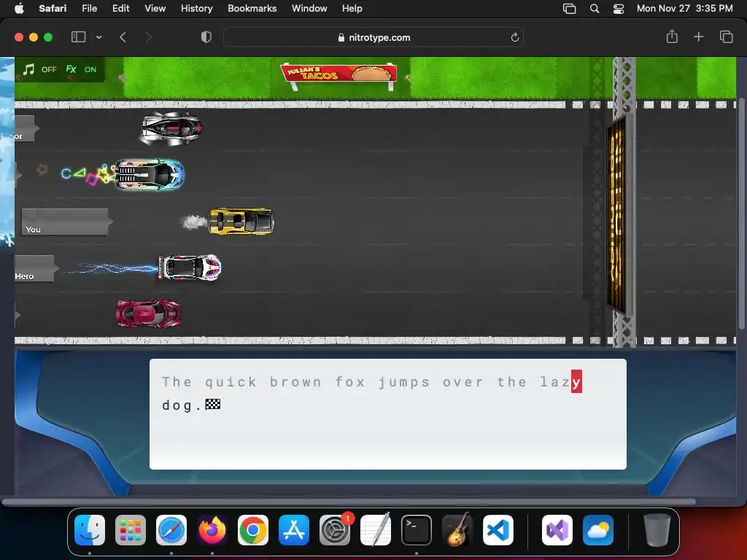Click the nitrotype.com address bar
The height and width of the screenshot is (560, 747).
coord(373,38)
